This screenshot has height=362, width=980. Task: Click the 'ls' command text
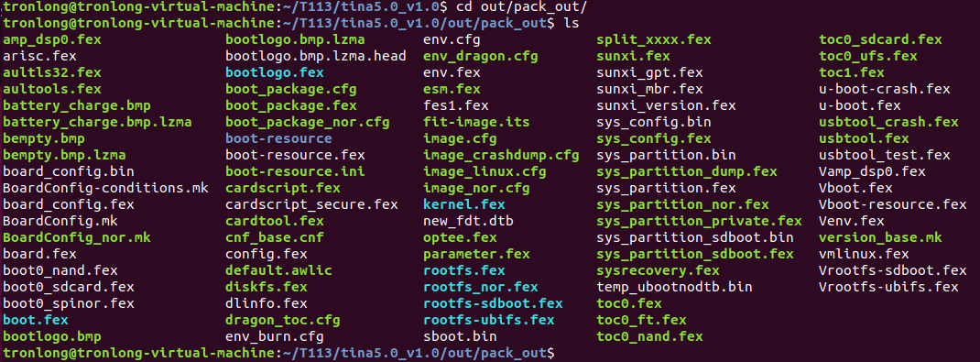(572, 24)
